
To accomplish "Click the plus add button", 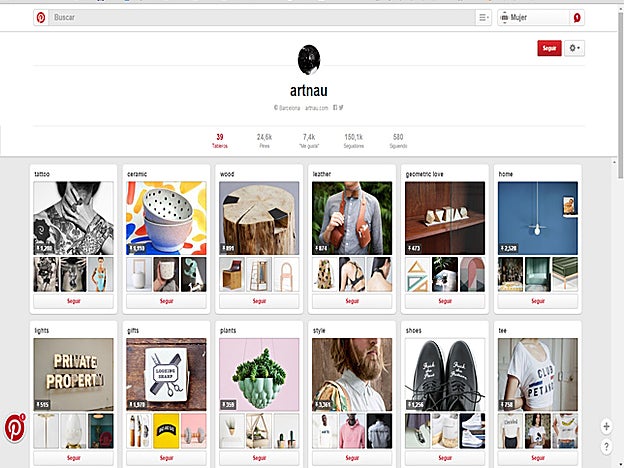I will [x=606, y=426].
